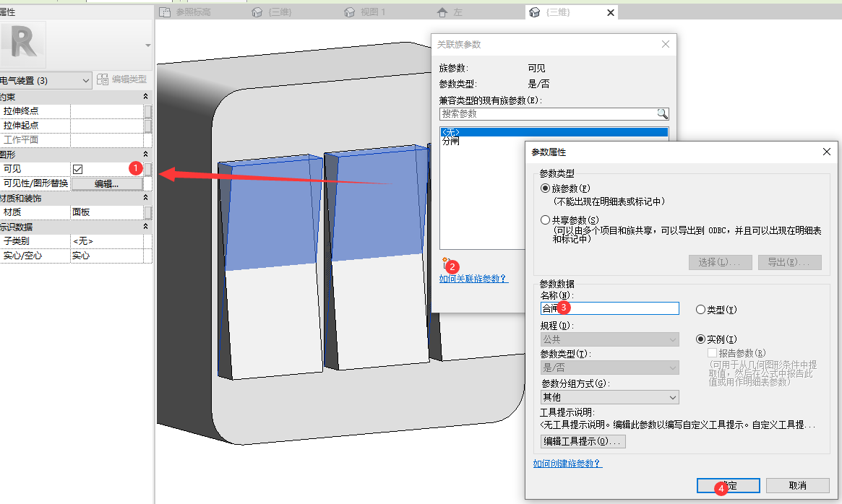Select <无> in the parameter list
Image resolution: width=842 pixels, height=504 pixels.
(554, 132)
